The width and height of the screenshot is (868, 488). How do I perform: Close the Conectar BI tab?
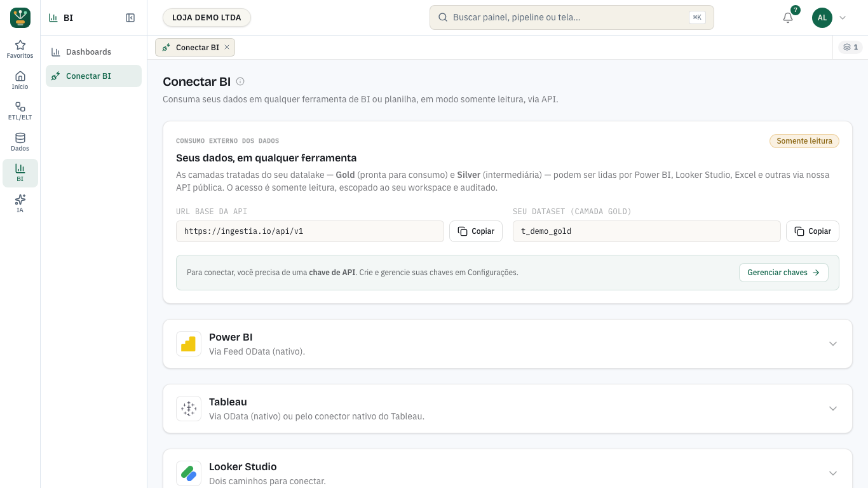pyautogui.click(x=227, y=47)
